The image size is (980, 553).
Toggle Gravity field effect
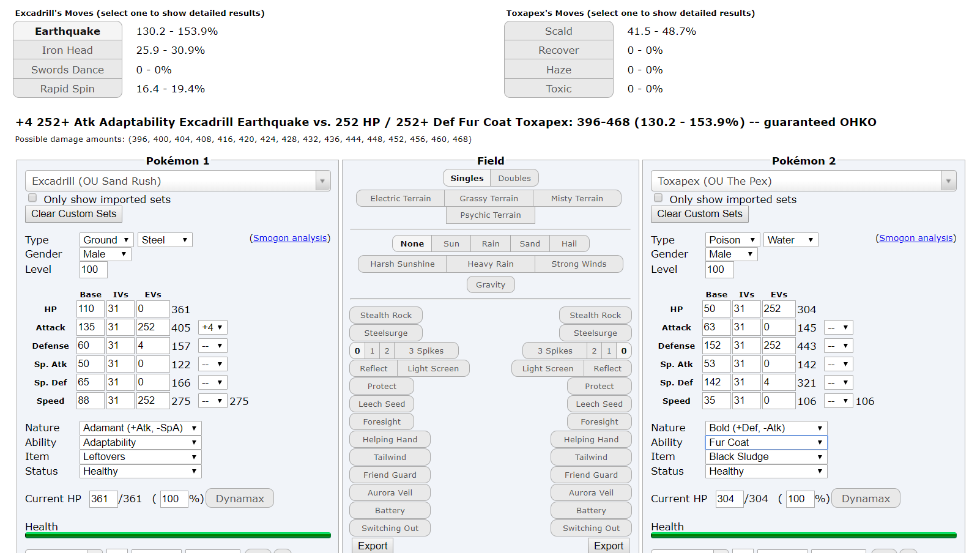491,284
